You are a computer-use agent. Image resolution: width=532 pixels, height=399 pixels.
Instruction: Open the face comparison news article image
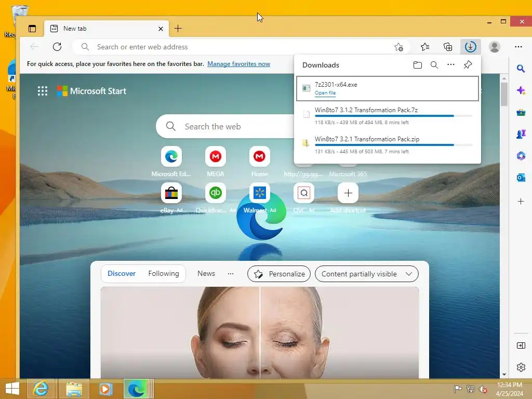(x=260, y=332)
